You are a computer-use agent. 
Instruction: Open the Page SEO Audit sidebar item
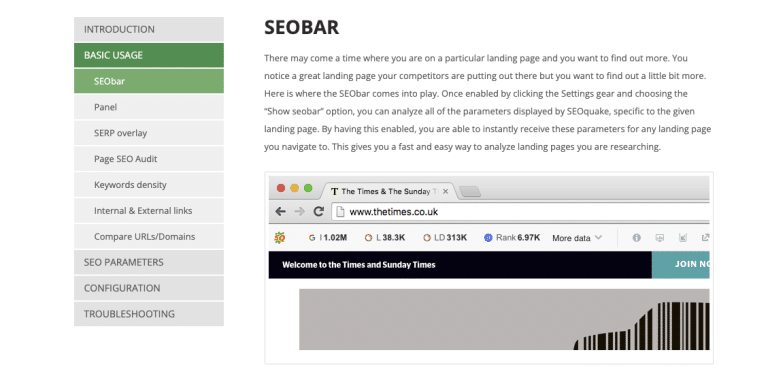pos(149,159)
